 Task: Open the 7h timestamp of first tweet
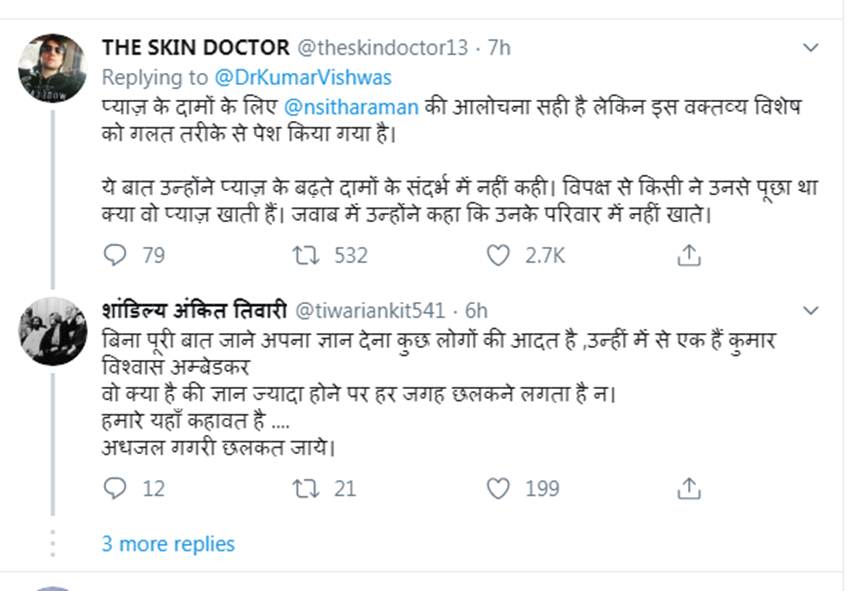pyautogui.click(x=499, y=47)
